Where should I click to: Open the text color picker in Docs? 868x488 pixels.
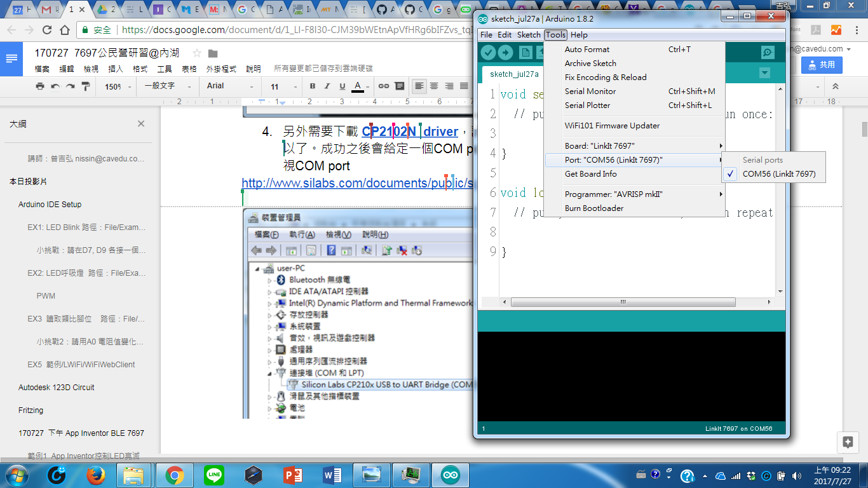[358, 86]
